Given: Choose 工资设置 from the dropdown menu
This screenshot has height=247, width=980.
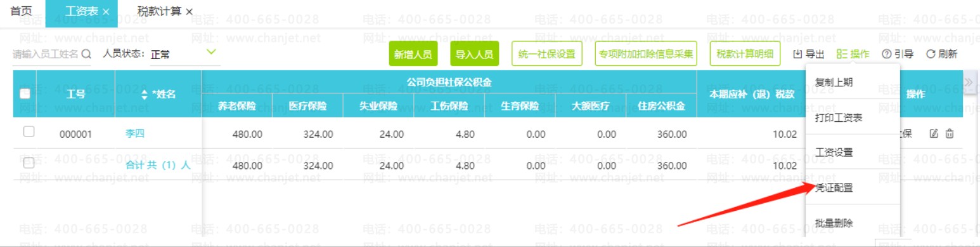Looking at the screenshot, I should point(852,152).
